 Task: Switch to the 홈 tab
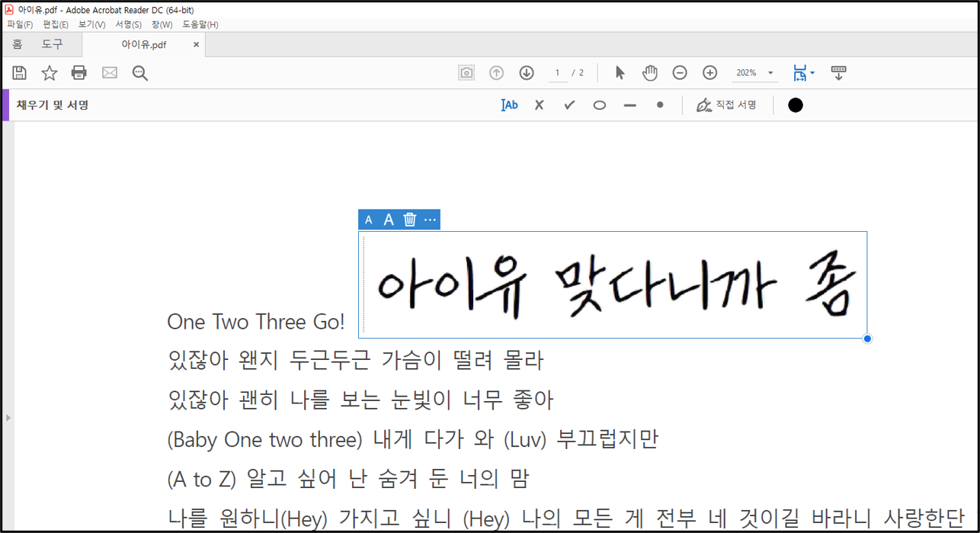pos(17,45)
